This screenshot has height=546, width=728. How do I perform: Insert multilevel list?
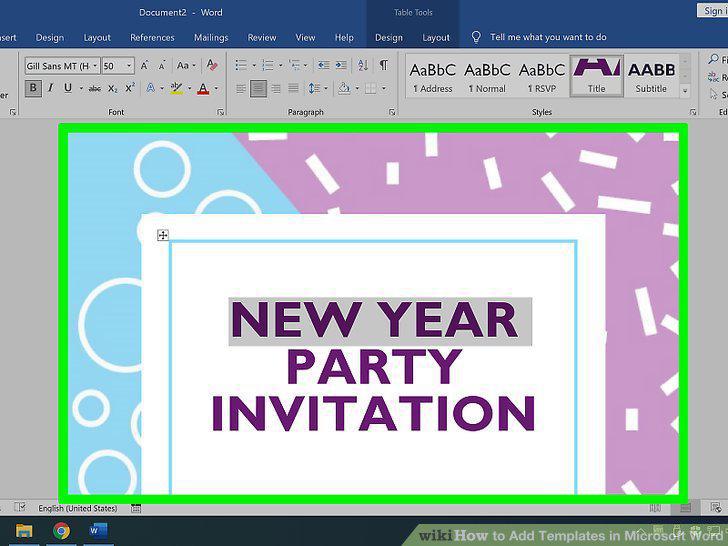(x=294, y=65)
